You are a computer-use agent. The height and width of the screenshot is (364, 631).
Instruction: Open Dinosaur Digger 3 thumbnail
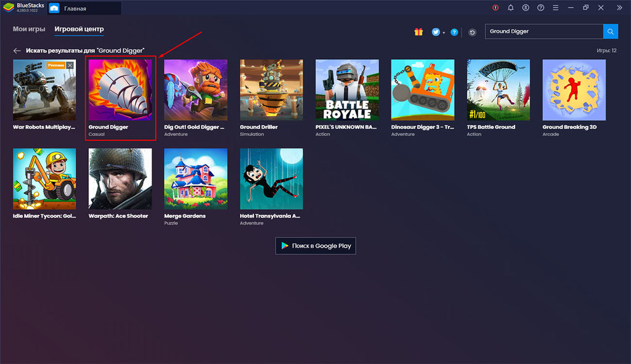[423, 90]
